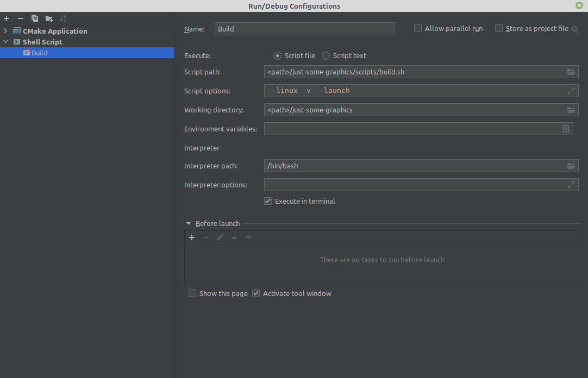Sort configurations alphabetically

[x=63, y=18]
